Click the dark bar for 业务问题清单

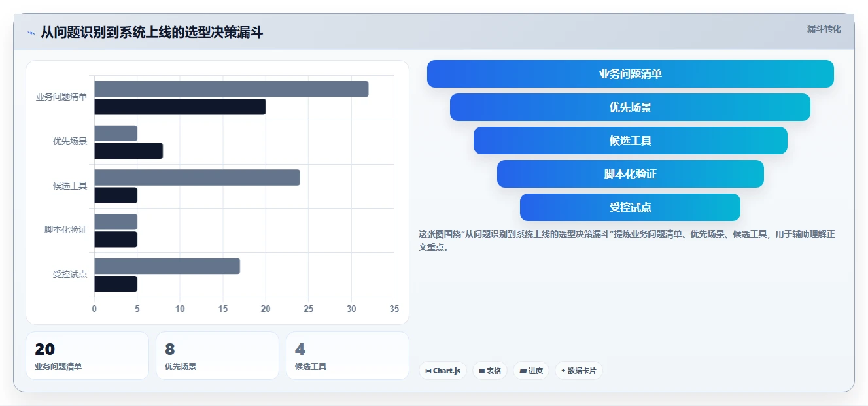pyautogui.click(x=180, y=107)
